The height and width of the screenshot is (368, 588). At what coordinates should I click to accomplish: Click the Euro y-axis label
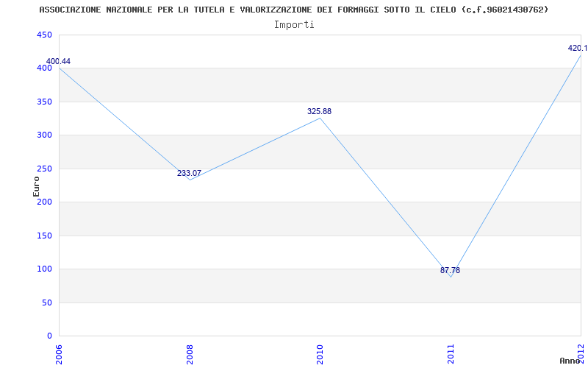36,186
